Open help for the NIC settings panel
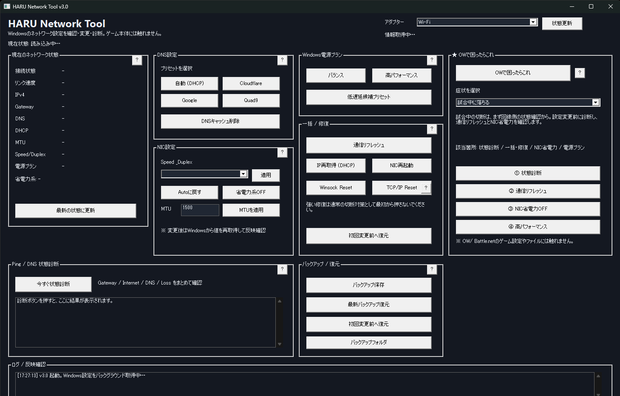The height and width of the screenshot is (396, 620). pyautogui.click(x=282, y=152)
